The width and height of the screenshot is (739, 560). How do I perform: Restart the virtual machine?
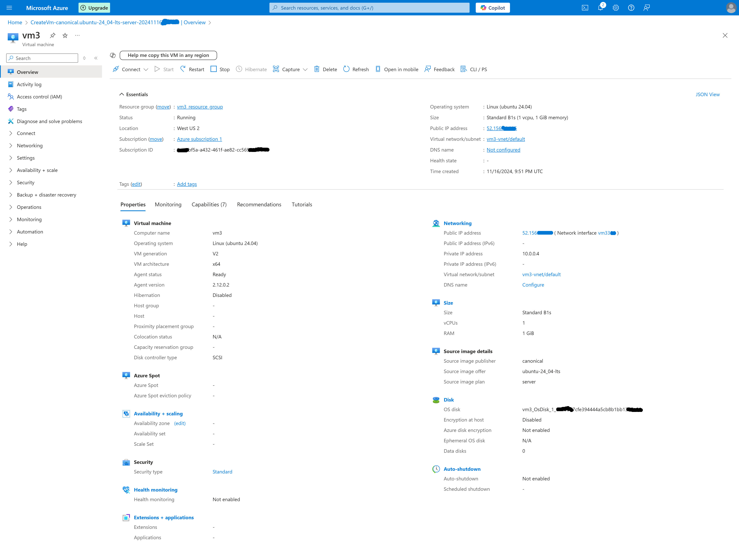point(192,69)
